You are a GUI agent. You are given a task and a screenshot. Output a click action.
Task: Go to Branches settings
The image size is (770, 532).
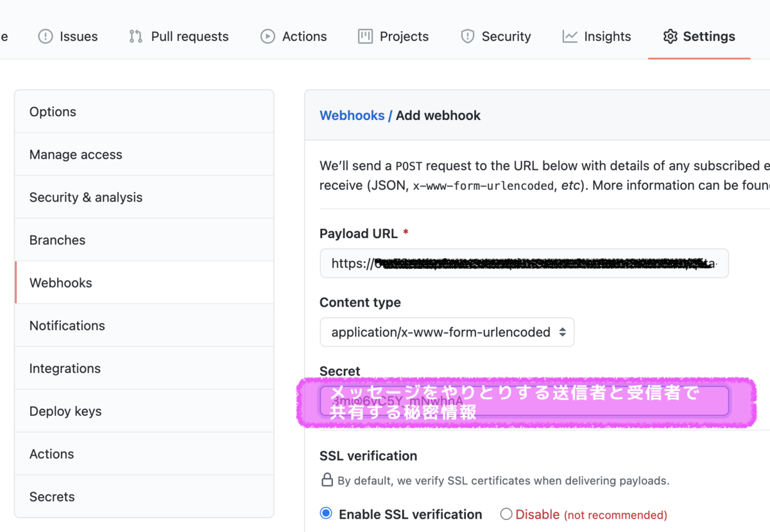click(144, 240)
